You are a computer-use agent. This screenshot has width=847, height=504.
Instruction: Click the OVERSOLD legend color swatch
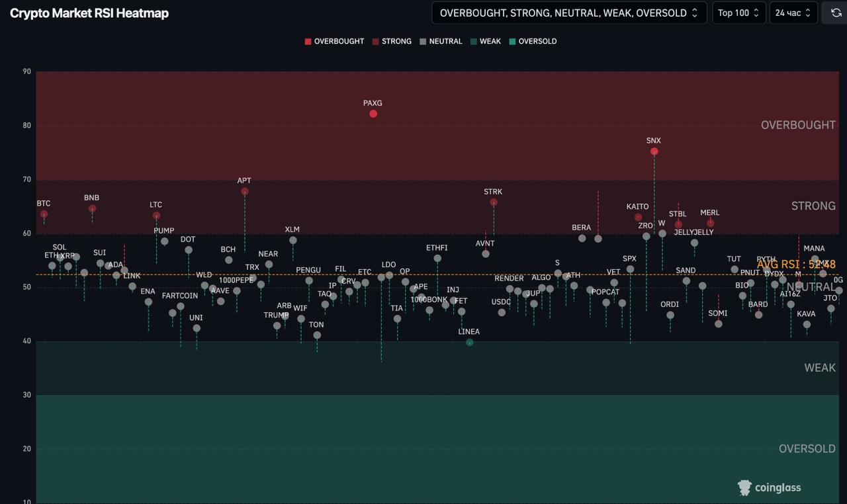coord(512,41)
